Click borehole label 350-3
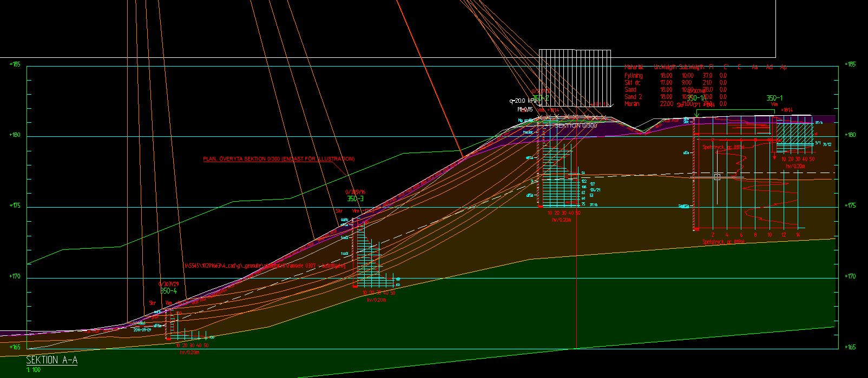Screen dimensions: 868x378 pyautogui.click(x=356, y=199)
